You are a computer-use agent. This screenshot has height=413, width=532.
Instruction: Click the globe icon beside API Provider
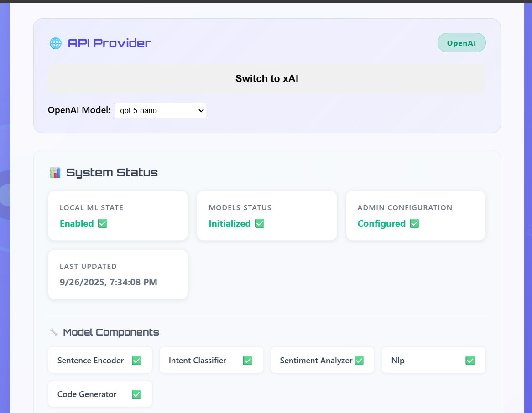55,43
